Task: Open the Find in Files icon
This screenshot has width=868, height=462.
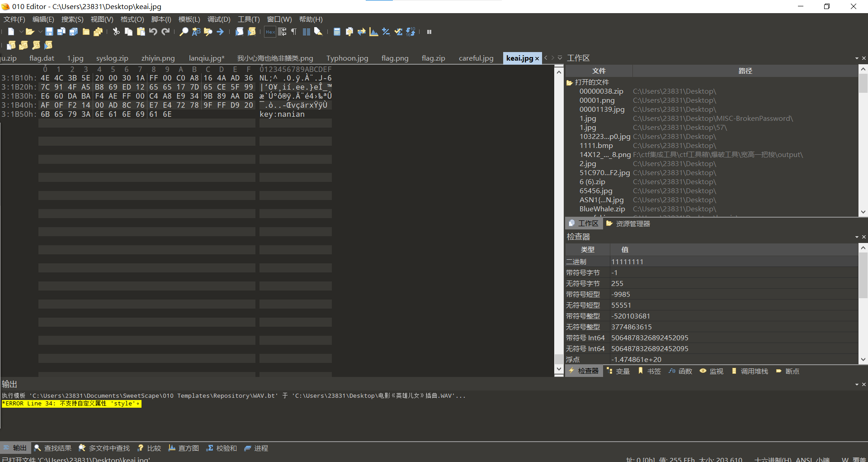Action: pyautogui.click(x=208, y=32)
